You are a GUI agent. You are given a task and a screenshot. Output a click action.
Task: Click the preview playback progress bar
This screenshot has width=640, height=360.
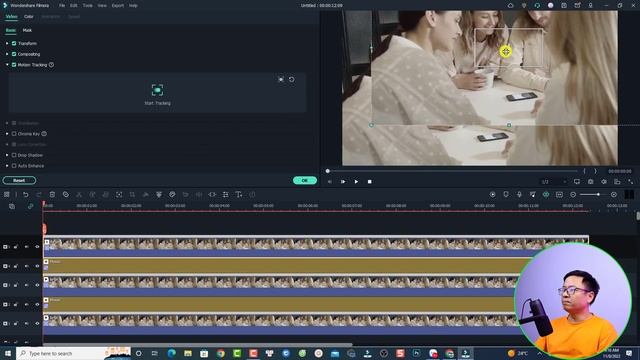(452, 171)
